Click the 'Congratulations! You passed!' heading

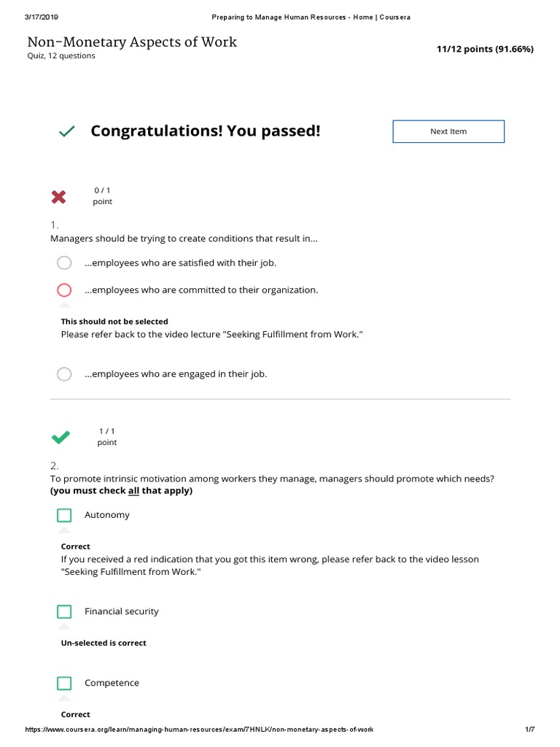(205, 131)
